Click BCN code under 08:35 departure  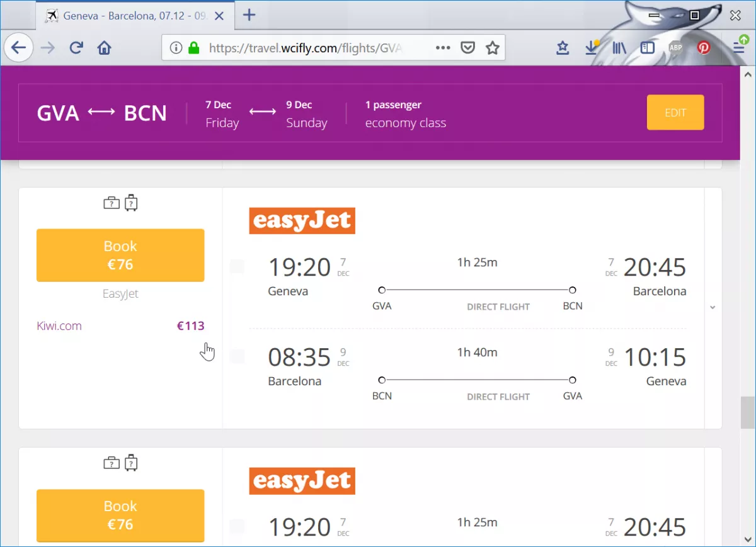(382, 396)
